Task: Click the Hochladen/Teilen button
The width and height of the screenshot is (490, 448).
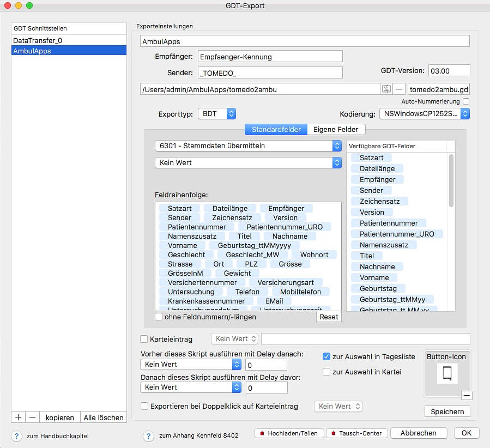Action: point(289,433)
